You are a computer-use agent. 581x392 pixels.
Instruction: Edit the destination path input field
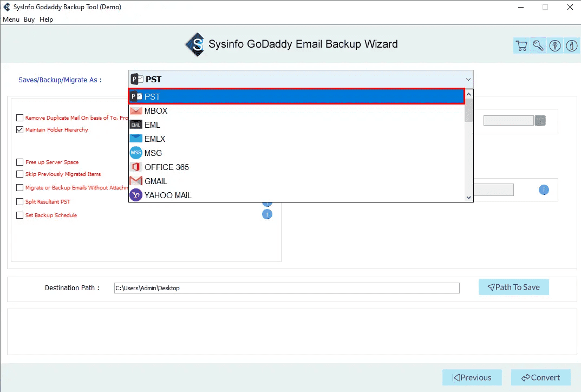(x=287, y=288)
